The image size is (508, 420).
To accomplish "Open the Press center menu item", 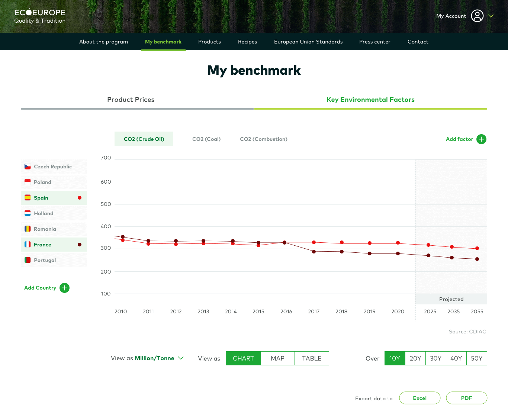I will coord(374,42).
